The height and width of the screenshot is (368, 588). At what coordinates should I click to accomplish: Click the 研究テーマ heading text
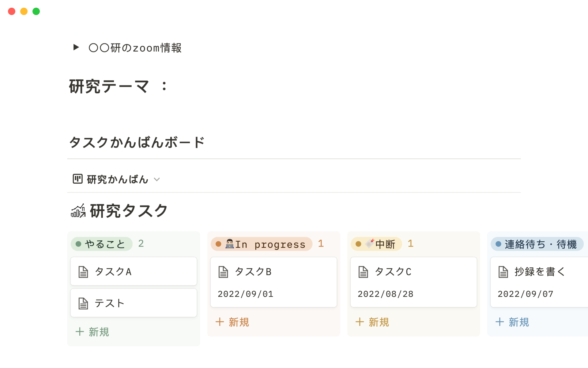(x=109, y=86)
